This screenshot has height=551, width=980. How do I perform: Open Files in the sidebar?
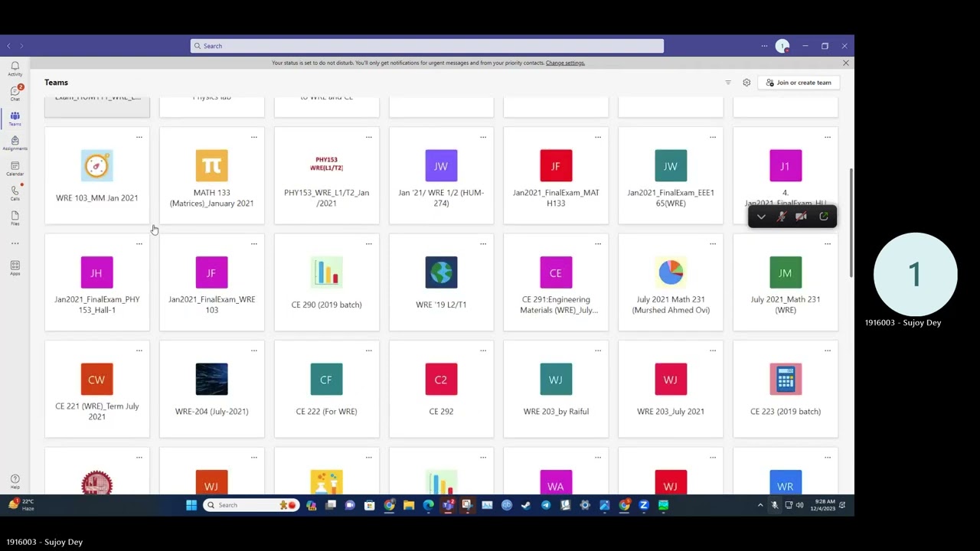click(15, 218)
